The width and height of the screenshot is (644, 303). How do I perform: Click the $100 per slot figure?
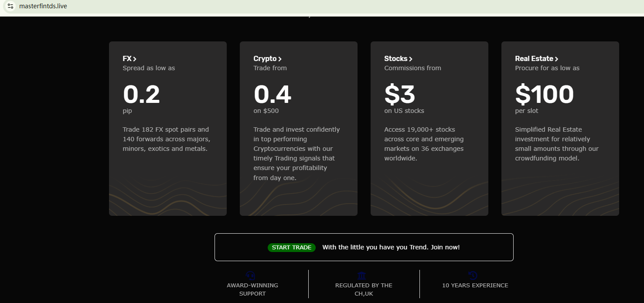(544, 95)
